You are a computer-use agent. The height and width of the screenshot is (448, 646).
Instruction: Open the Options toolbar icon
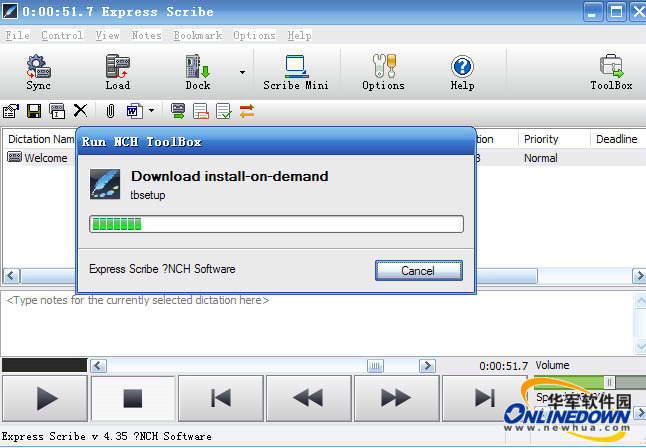383,73
